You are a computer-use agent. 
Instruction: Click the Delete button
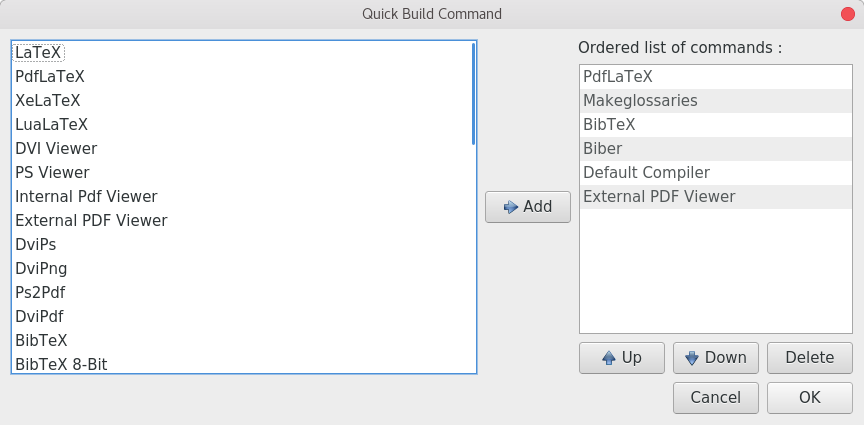click(809, 358)
